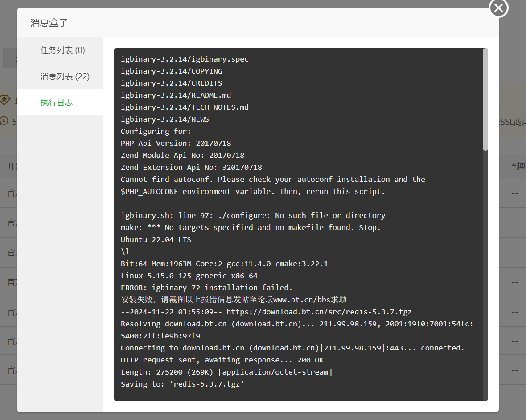Click log line 'igbinary-3.2.14/CREDITS'
The height and width of the screenshot is (420, 526).
pos(172,83)
